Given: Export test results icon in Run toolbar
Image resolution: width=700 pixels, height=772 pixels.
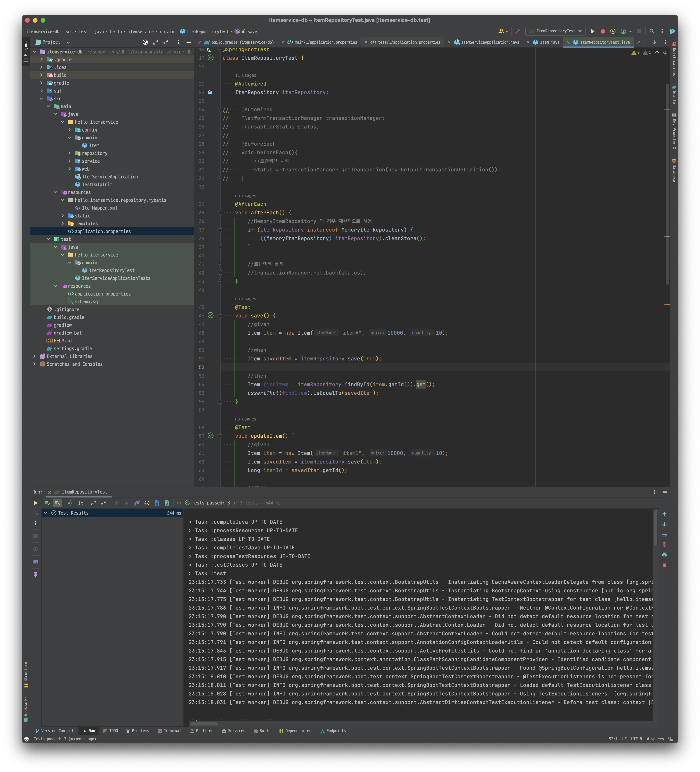Looking at the screenshot, I should (x=167, y=503).
